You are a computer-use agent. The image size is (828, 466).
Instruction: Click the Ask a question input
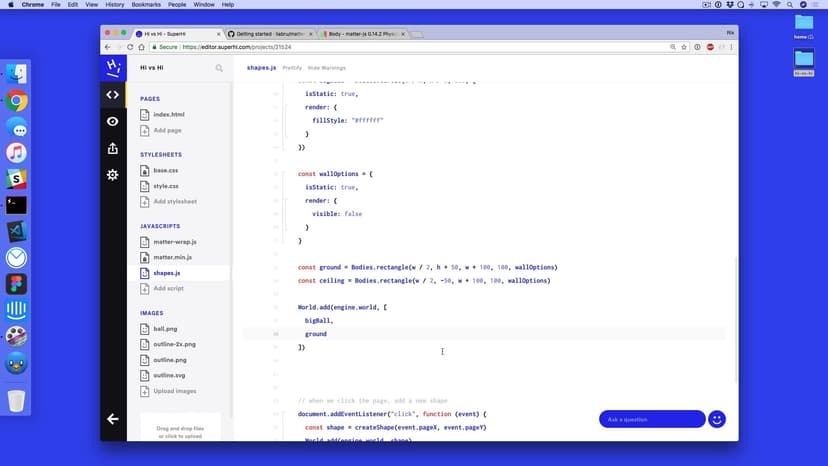(x=650, y=419)
